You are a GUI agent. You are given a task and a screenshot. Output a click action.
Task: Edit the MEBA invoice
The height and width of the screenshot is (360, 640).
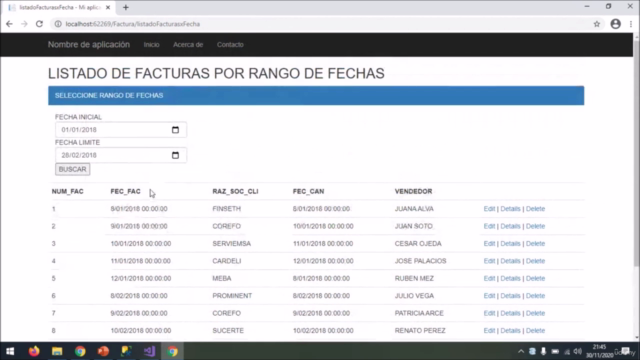(x=489, y=278)
